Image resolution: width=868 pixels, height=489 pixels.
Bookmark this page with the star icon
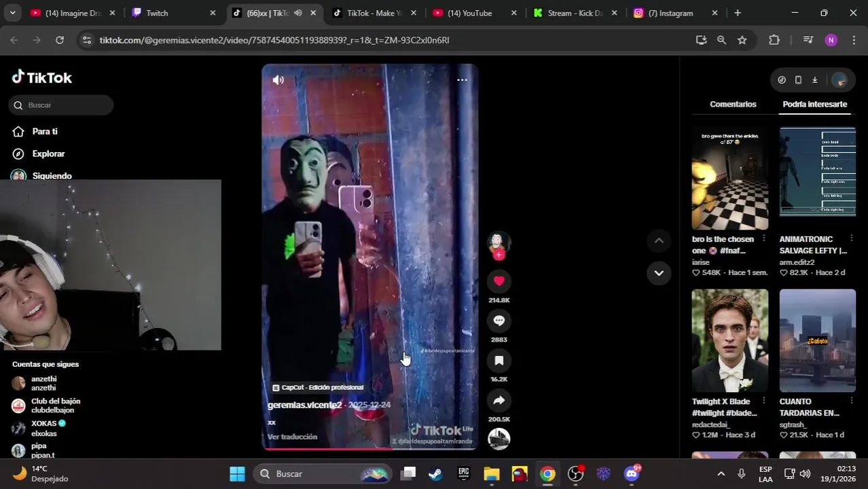[x=742, y=40]
